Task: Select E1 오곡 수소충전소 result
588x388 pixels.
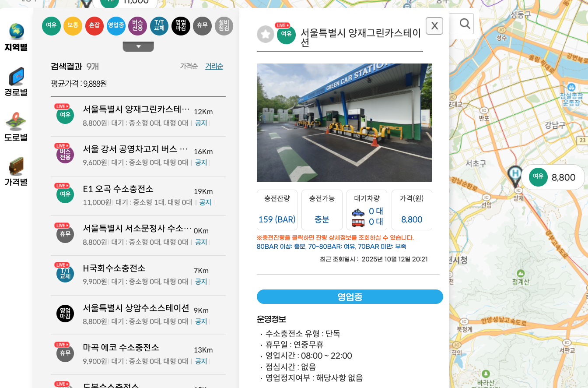Action: click(x=118, y=189)
